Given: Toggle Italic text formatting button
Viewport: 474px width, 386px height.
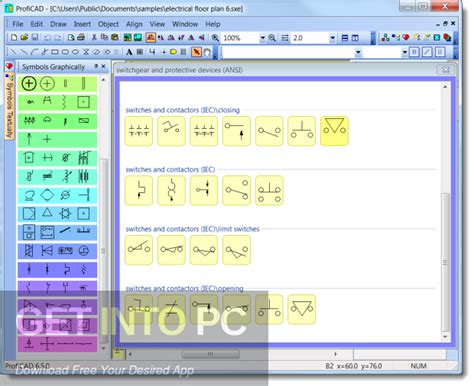Looking at the screenshot, I should click(427, 52).
